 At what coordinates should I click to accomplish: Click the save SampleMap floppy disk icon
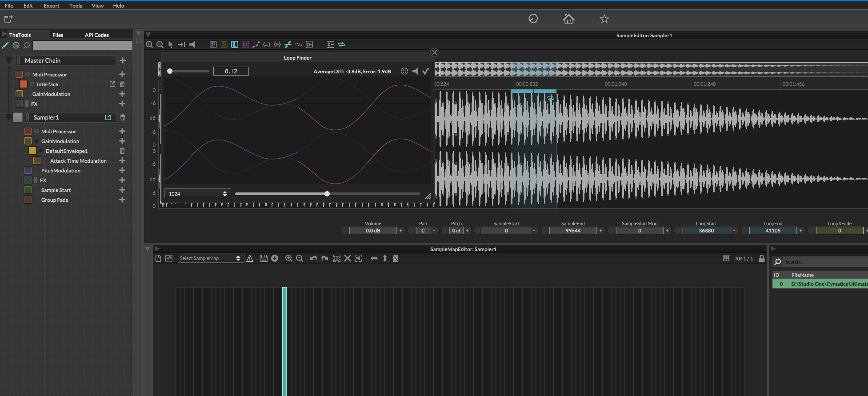click(x=264, y=258)
